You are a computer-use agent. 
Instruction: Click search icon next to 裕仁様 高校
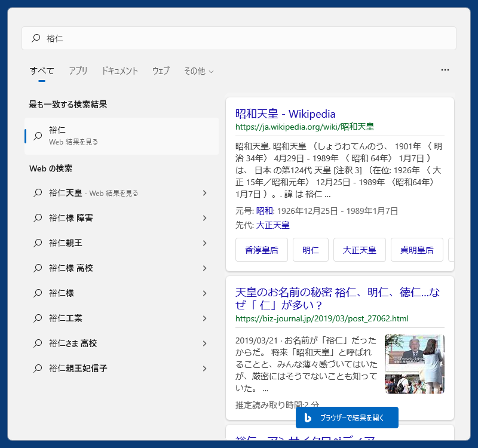pos(38,268)
